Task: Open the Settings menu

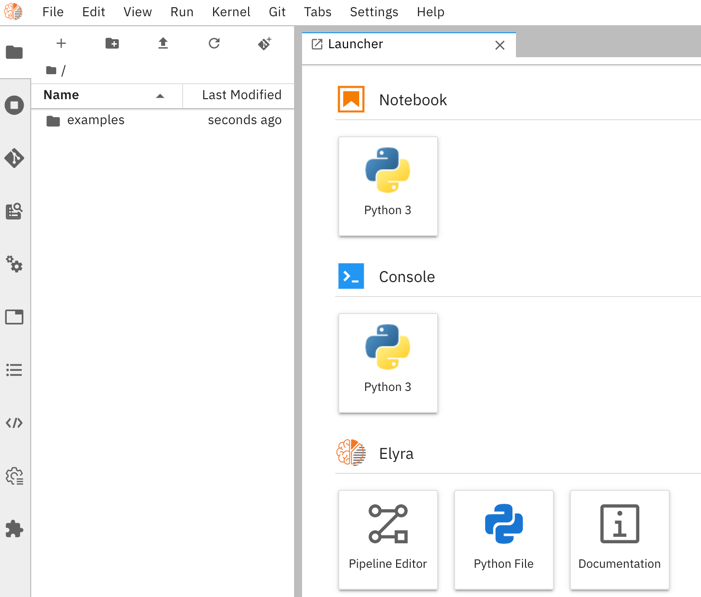Action: [374, 12]
